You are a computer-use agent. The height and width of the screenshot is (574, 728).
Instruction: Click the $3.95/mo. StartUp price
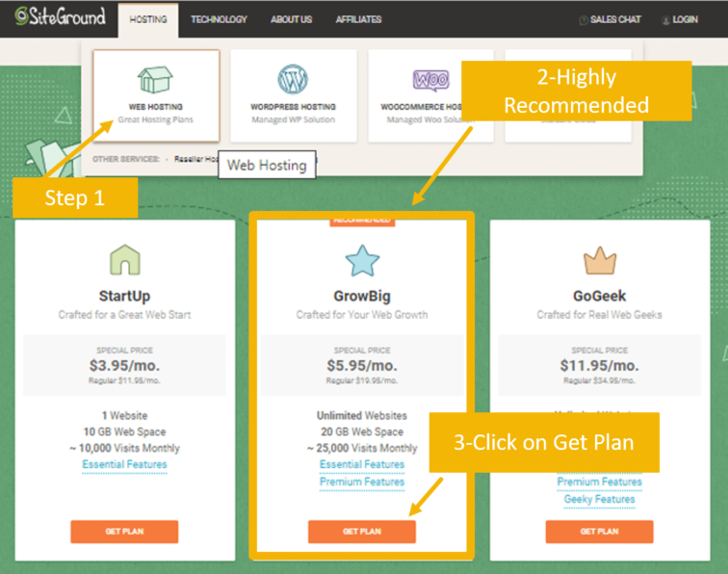coord(124,365)
